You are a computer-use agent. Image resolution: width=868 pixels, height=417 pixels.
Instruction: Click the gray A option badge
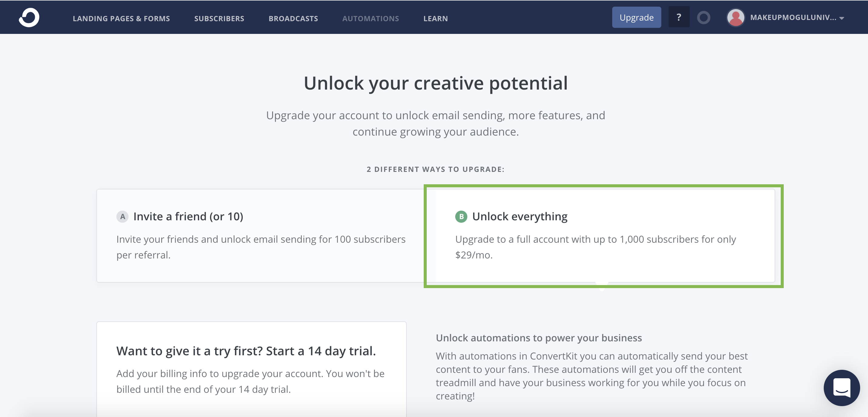pos(122,216)
